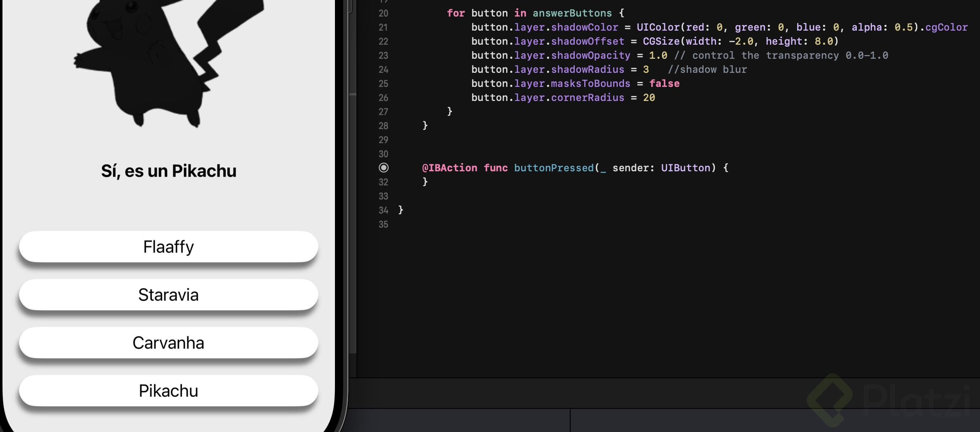Click line number 28 in the gutter
Image resolution: width=980 pixels, height=432 pixels.
click(383, 126)
